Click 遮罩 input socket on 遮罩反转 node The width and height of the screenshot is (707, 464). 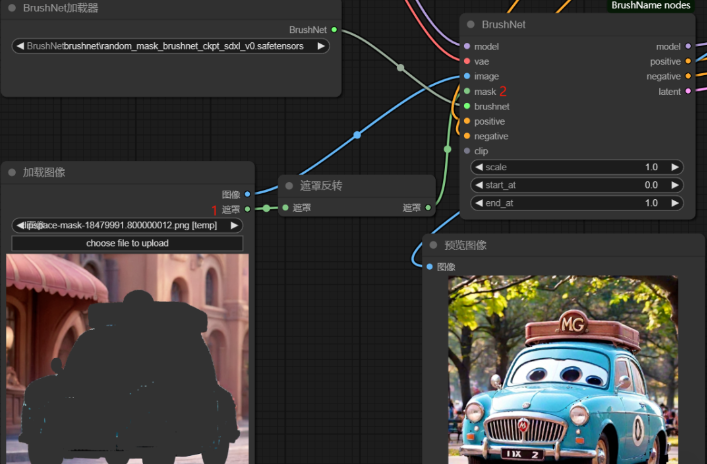coord(285,207)
